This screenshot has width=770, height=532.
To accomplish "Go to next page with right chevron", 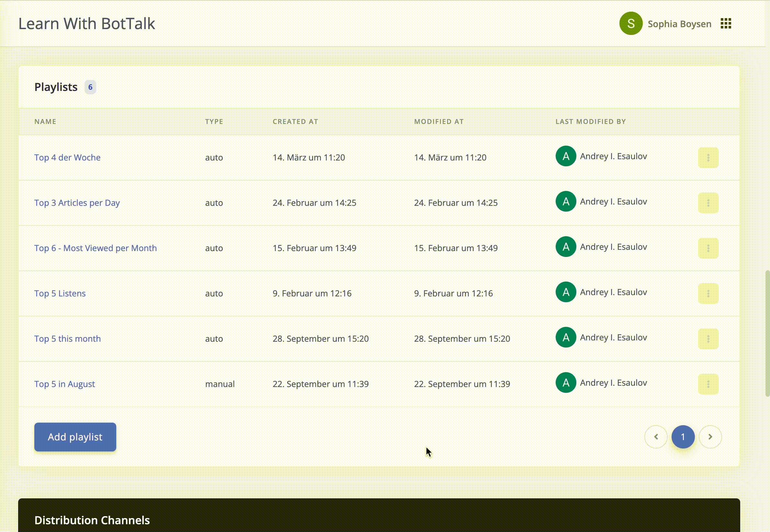I will pyautogui.click(x=710, y=437).
